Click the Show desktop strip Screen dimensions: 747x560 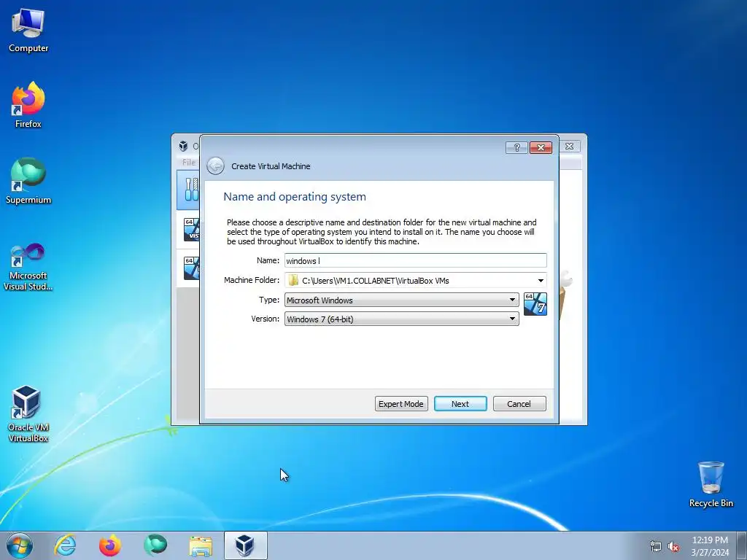742,545
